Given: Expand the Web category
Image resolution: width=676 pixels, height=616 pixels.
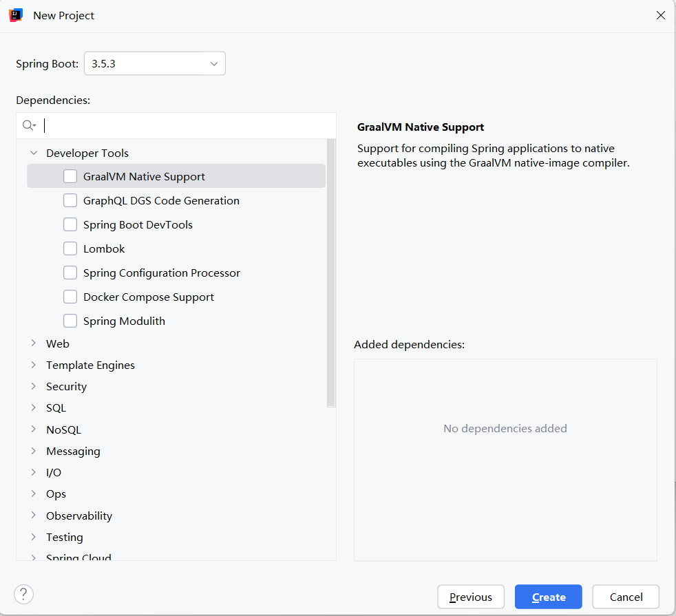Looking at the screenshot, I should (x=34, y=343).
